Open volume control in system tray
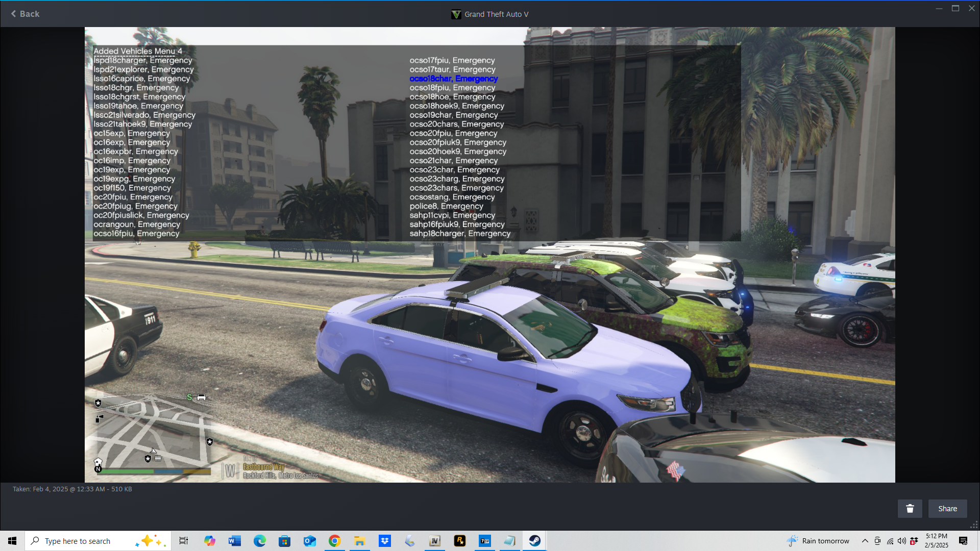 901,541
